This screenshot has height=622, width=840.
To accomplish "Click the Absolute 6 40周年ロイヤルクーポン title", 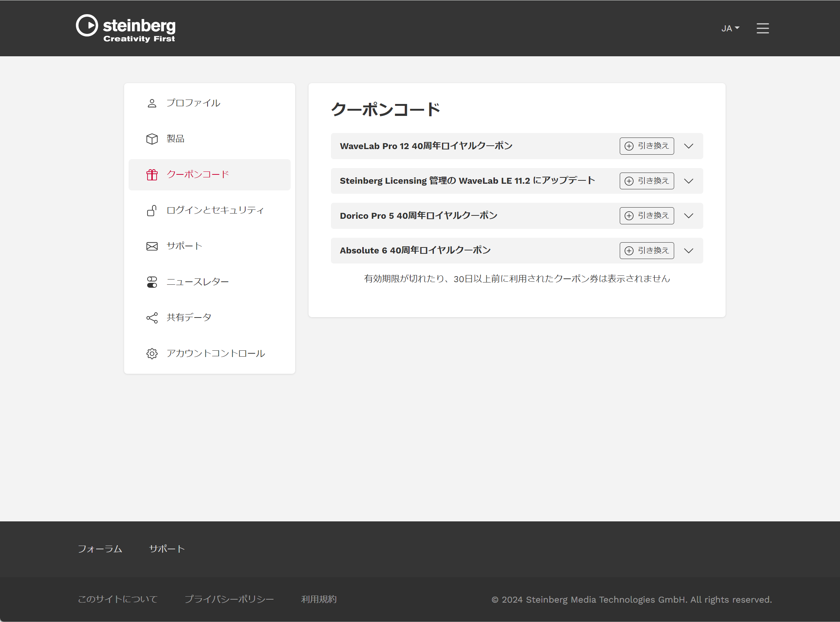I will click(x=415, y=251).
